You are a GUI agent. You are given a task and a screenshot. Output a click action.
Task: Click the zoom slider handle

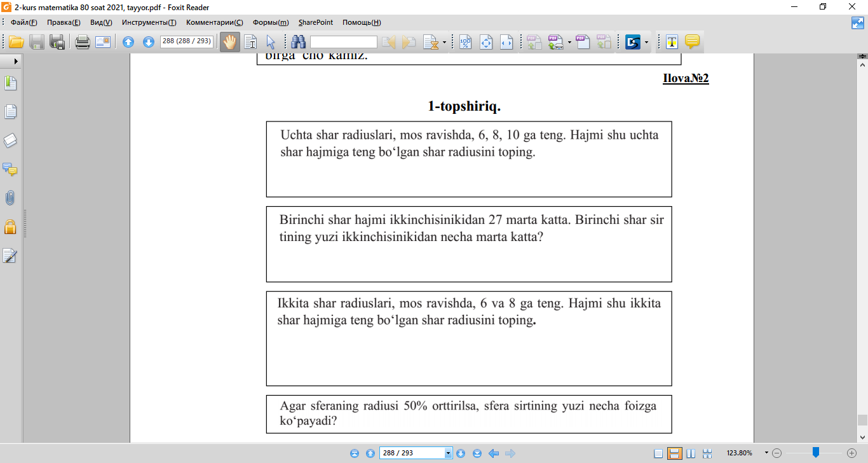(x=816, y=453)
